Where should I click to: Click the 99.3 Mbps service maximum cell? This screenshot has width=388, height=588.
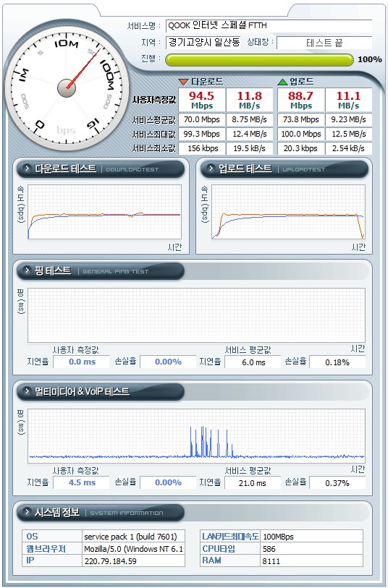[x=202, y=134]
